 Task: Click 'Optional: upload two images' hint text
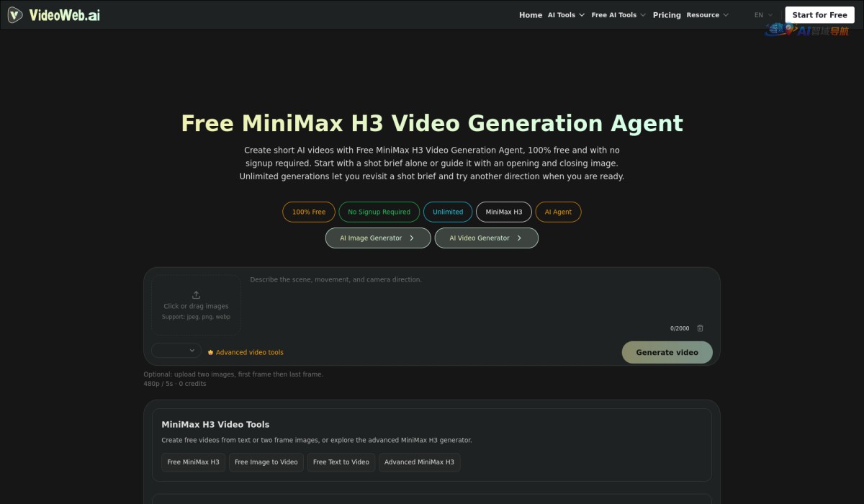pyautogui.click(x=233, y=374)
